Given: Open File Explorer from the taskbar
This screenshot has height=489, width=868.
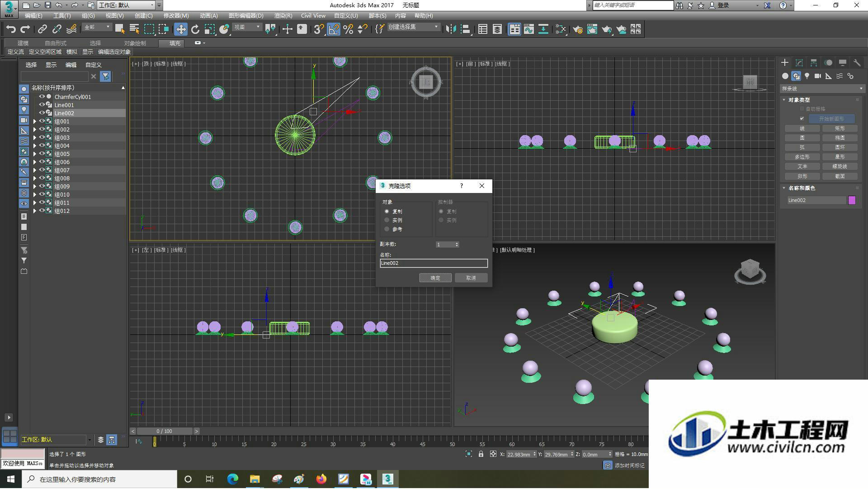Looking at the screenshot, I should pos(255,480).
